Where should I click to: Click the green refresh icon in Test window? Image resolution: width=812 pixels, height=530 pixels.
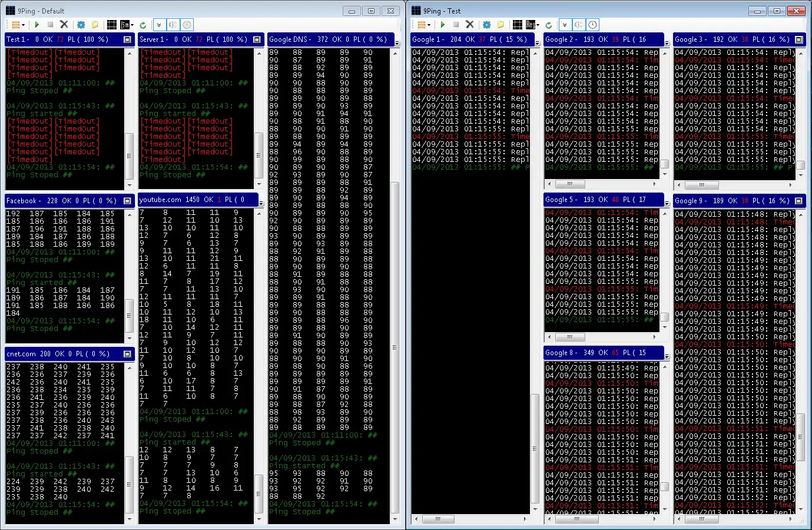[x=549, y=25]
